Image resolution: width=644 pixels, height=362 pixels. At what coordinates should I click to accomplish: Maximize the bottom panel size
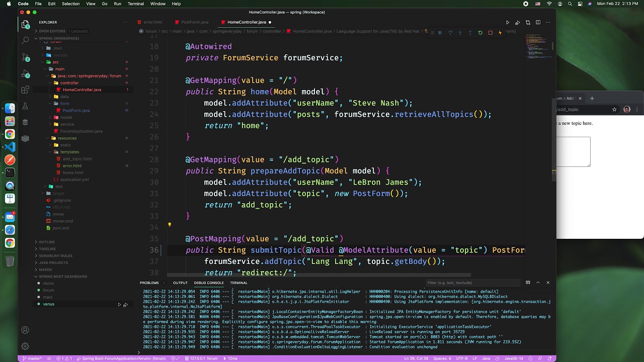click(x=538, y=283)
